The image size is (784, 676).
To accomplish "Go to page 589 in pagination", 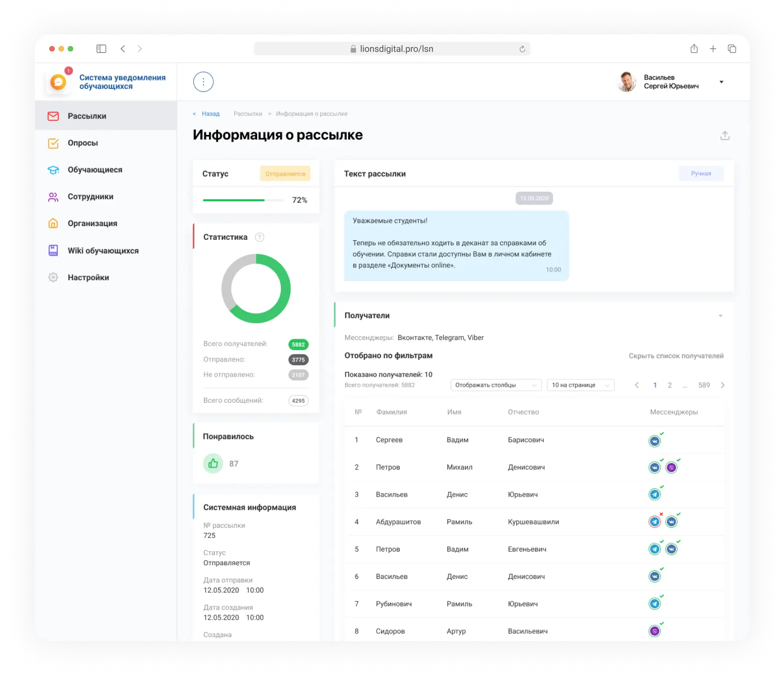I will (x=704, y=385).
